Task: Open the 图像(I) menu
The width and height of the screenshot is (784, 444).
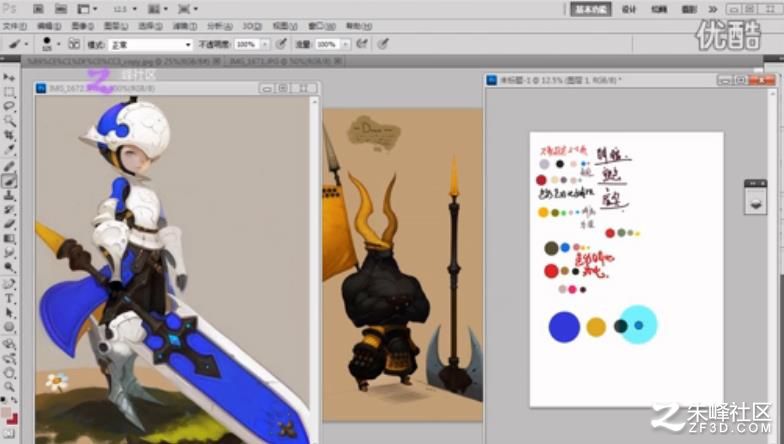Action: point(82,26)
